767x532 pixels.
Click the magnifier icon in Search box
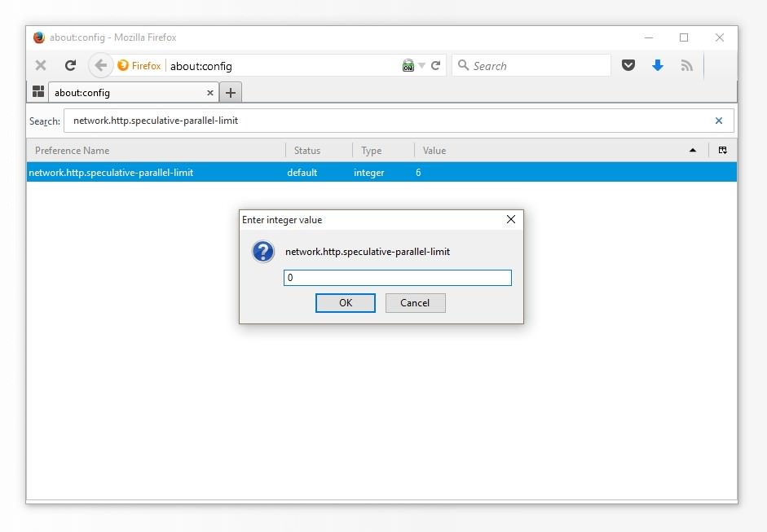(x=463, y=65)
